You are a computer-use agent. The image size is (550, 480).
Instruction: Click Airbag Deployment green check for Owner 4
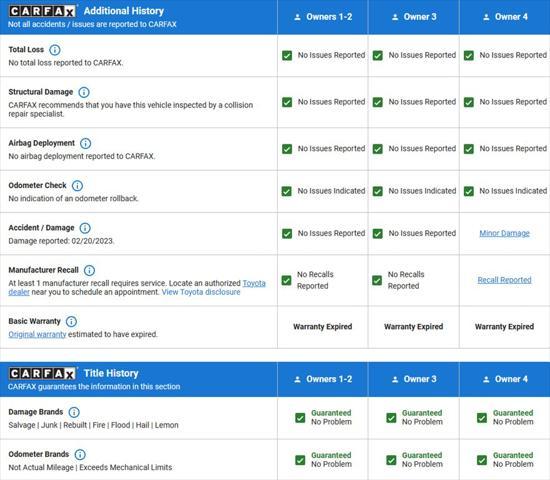point(469,149)
